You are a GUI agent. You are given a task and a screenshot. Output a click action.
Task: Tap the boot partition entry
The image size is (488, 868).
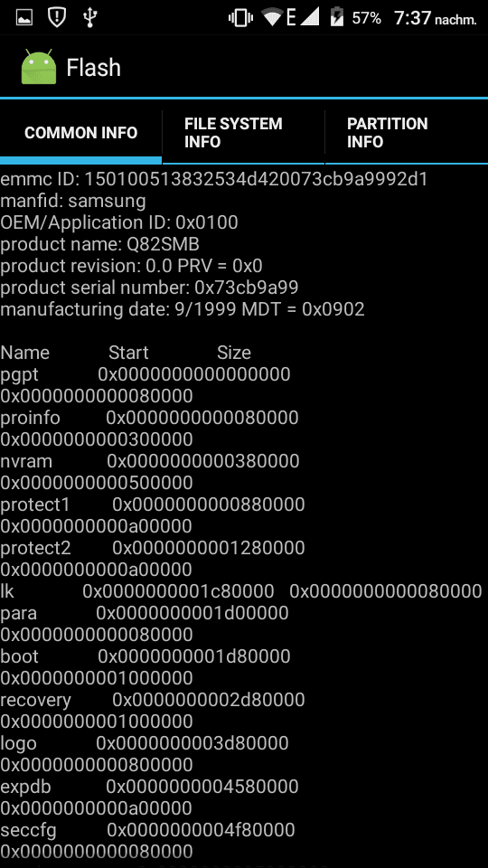click(145, 667)
